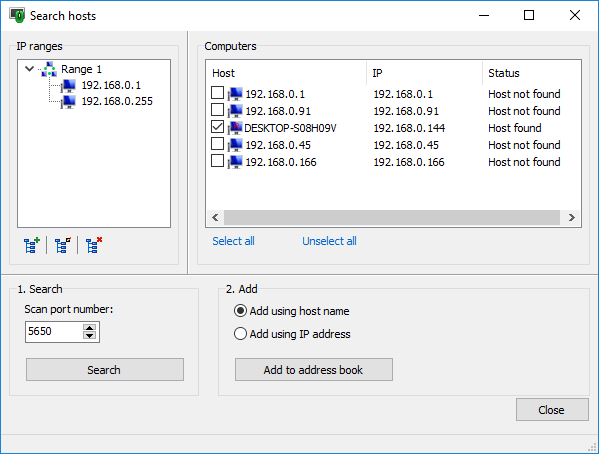Check the 192.168.0.91 host checkbox
This screenshot has width=599, height=454.
click(x=217, y=110)
